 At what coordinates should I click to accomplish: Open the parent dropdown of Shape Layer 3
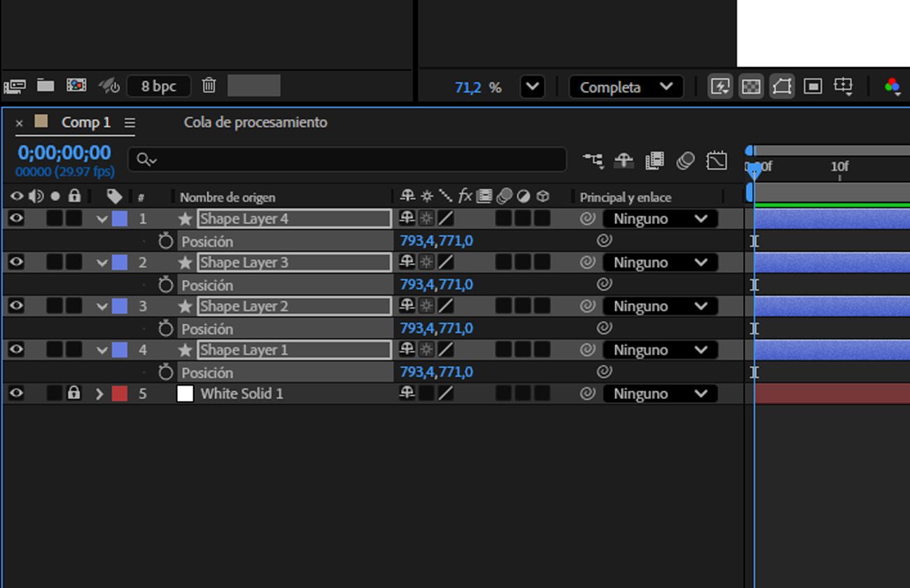click(660, 262)
